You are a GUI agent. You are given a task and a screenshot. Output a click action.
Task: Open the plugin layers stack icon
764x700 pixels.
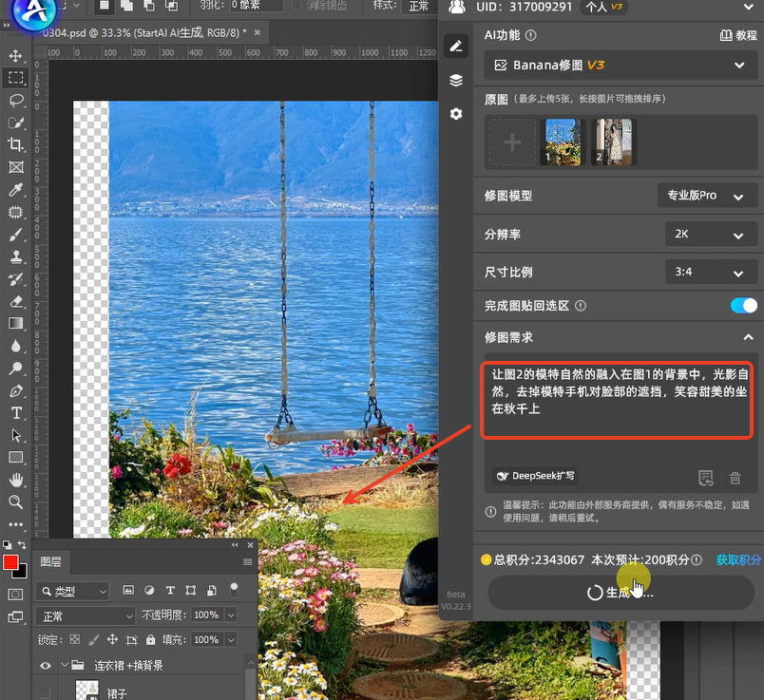click(456, 81)
